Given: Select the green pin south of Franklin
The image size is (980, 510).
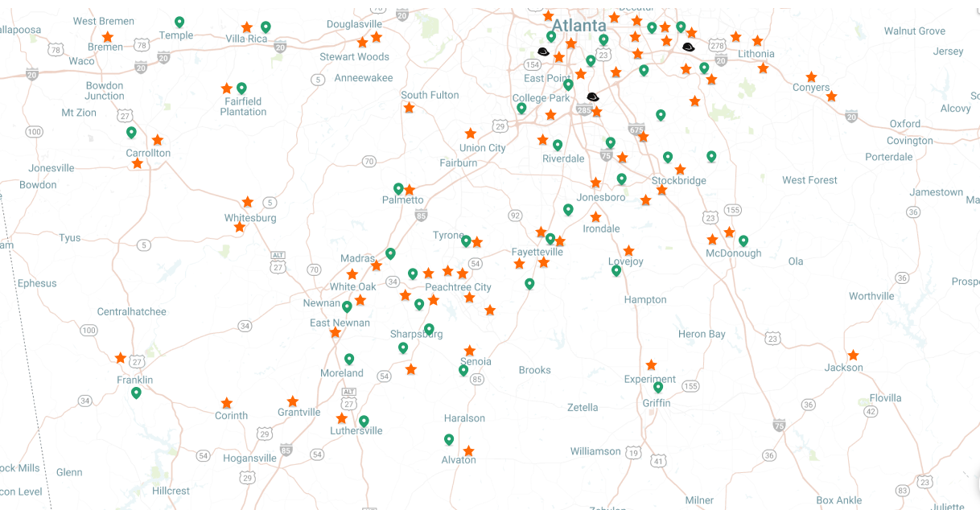Looking at the screenshot, I should point(137,393).
